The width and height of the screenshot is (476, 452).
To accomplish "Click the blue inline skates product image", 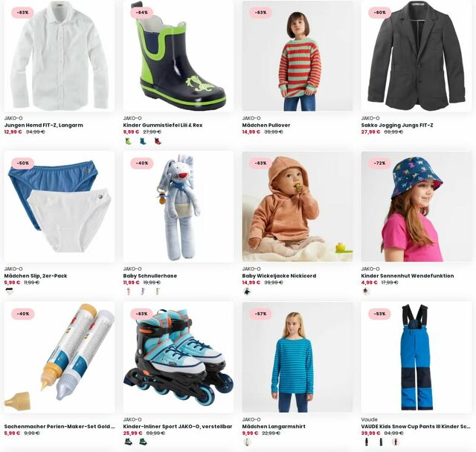I will coord(178,358).
